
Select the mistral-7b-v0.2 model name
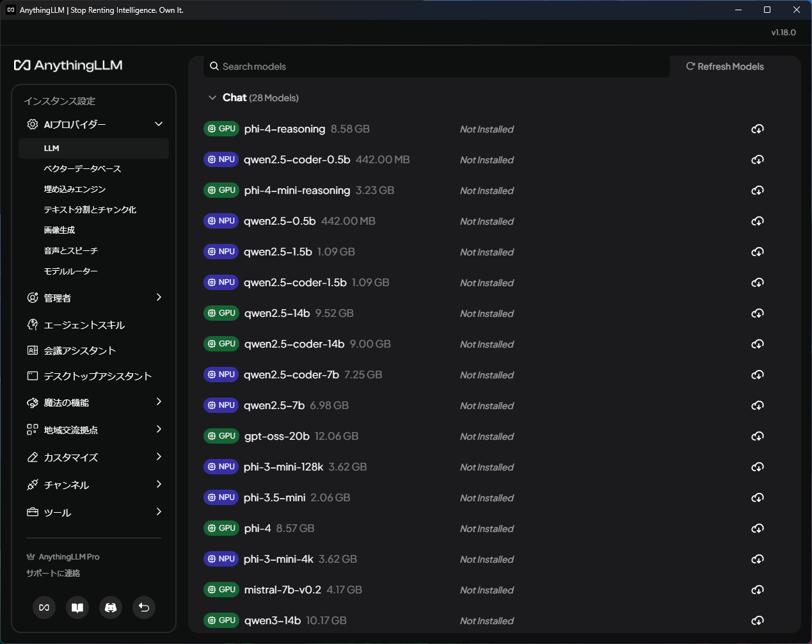(x=283, y=590)
